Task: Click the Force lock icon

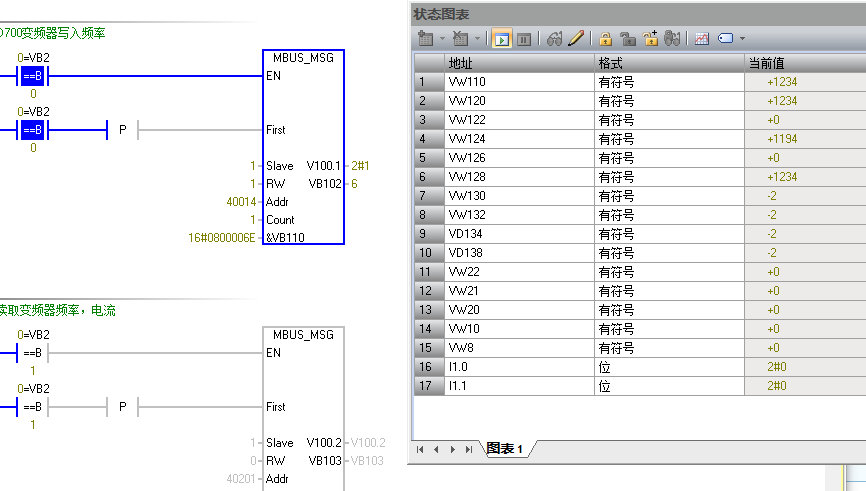Action: point(606,39)
